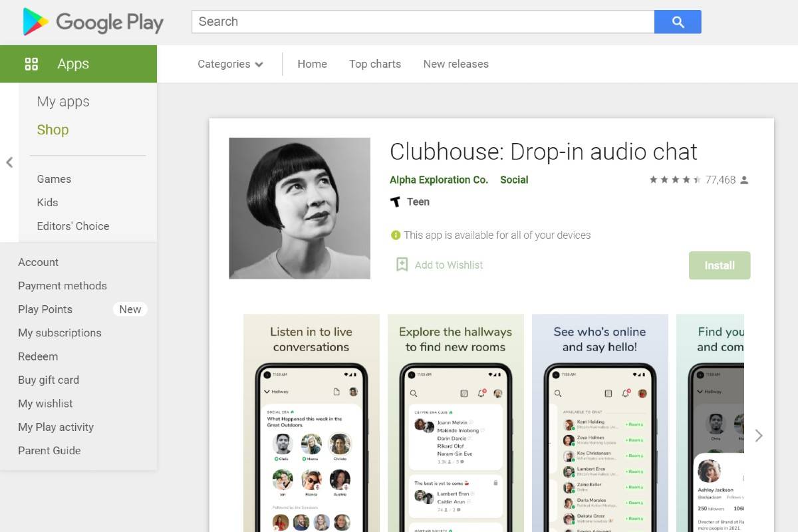Open the New releases tab
798x532 pixels.
[x=456, y=64]
